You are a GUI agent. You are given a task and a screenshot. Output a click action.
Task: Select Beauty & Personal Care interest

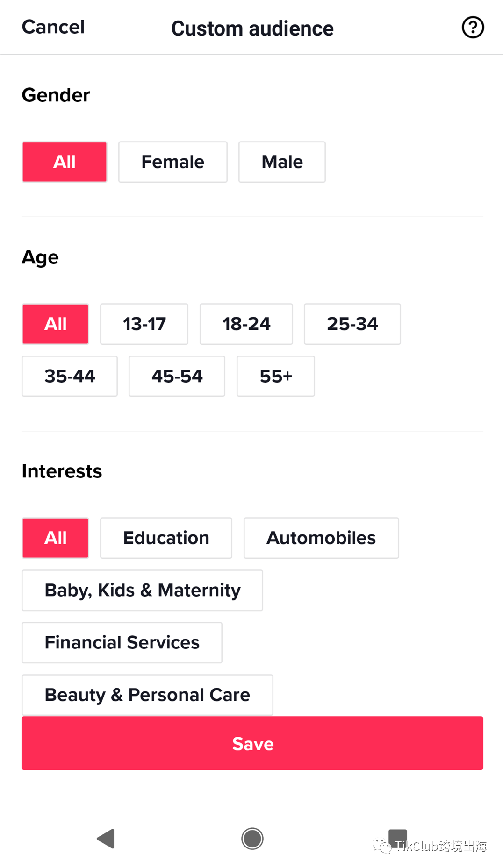pyautogui.click(x=147, y=695)
